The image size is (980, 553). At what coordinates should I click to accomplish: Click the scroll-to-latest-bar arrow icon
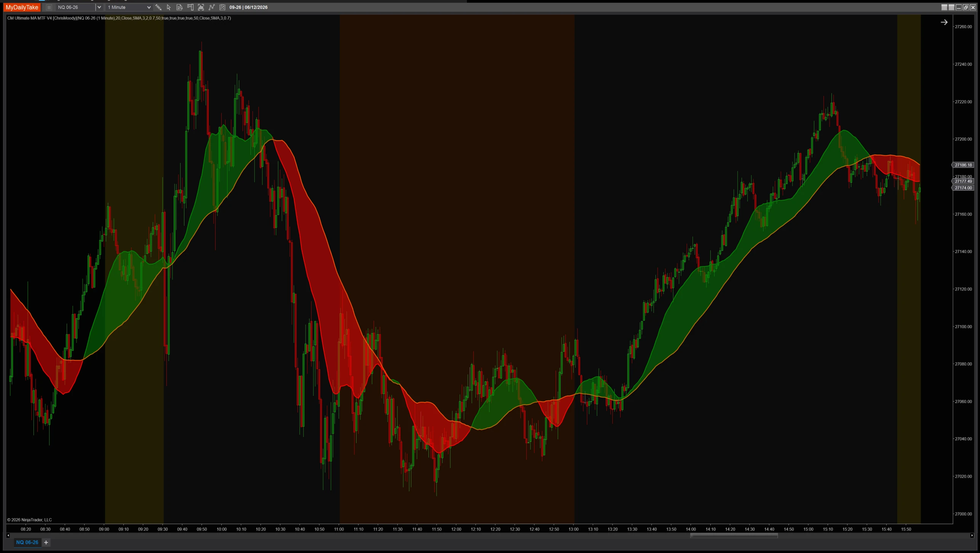pyautogui.click(x=944, y=22)
